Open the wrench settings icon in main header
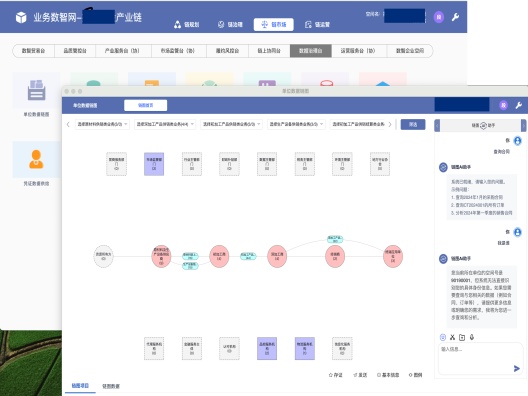 click(x=455, y=17)
